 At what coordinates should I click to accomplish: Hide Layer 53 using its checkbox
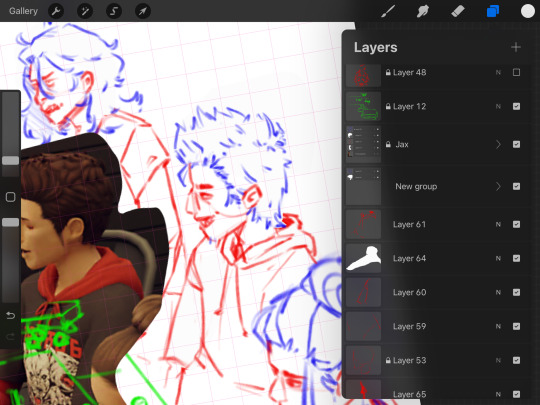(516, 360)
